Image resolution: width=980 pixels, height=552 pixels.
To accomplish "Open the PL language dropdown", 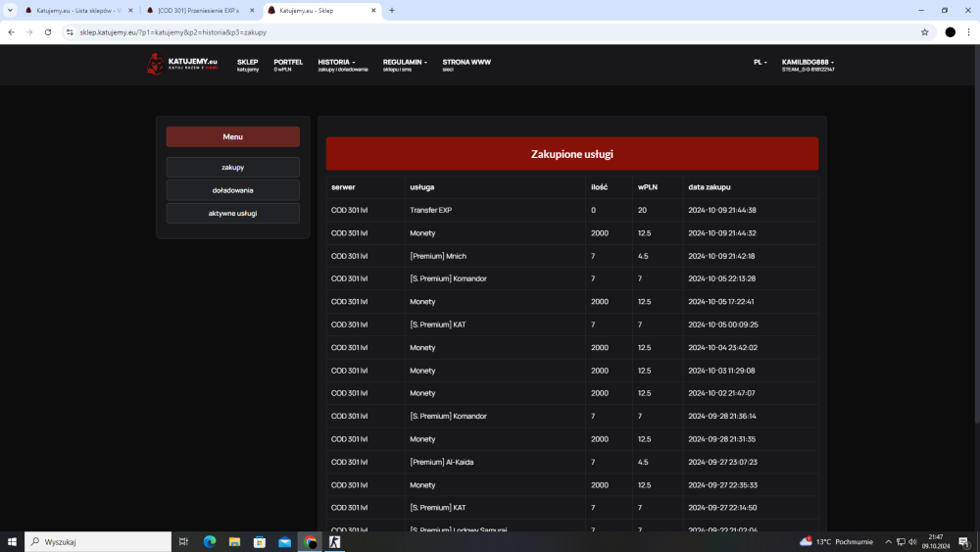I will tap(760, 62).
